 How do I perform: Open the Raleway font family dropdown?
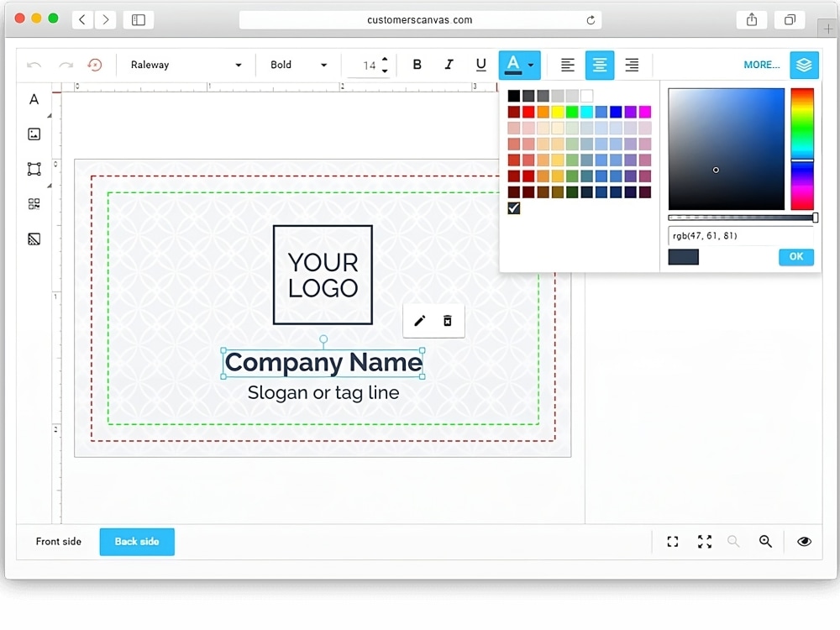pyautogui.click(x=186, y=65)
